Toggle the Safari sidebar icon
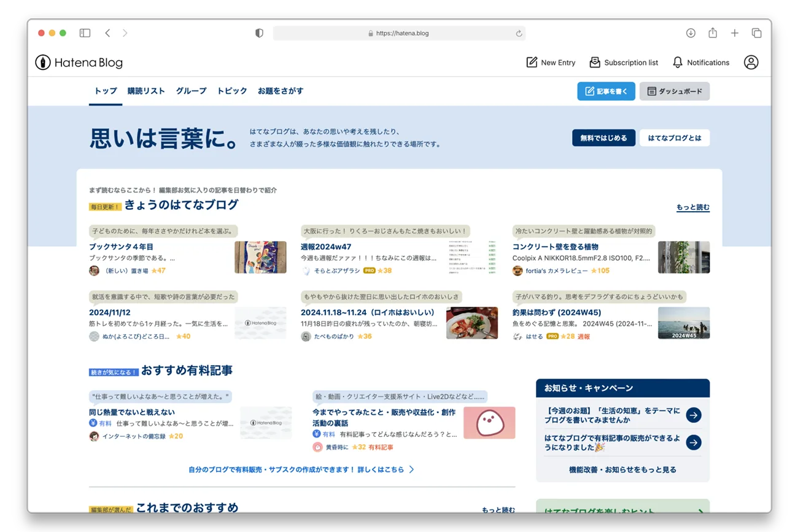 coord(85,33)
